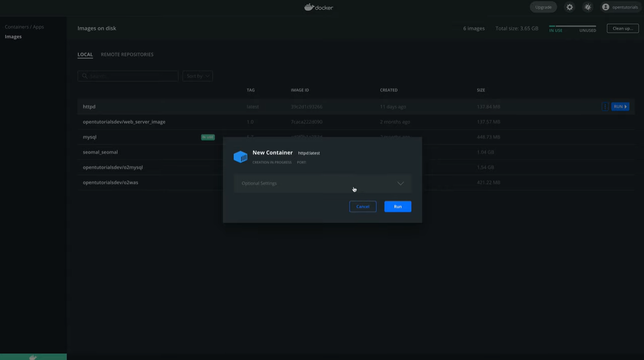Click the latest tag on httpd row
The width and height of the screenshot is (644, 360).
tap(253, 106)
